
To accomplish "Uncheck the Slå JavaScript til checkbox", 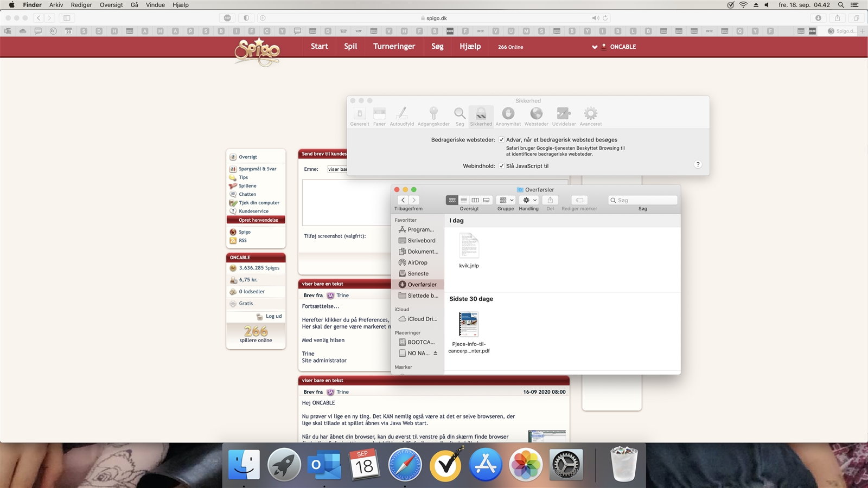I will point(501,166).
